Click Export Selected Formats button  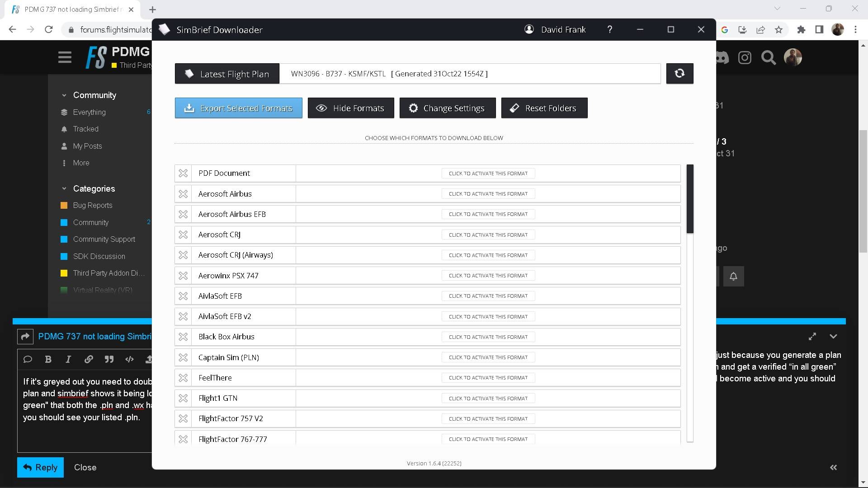(239, 108)
